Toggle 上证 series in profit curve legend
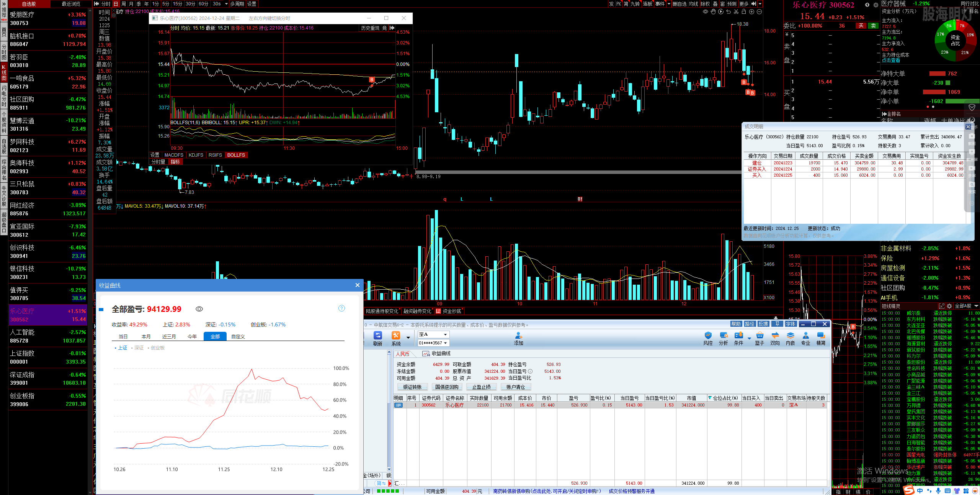 click(121, 348)
